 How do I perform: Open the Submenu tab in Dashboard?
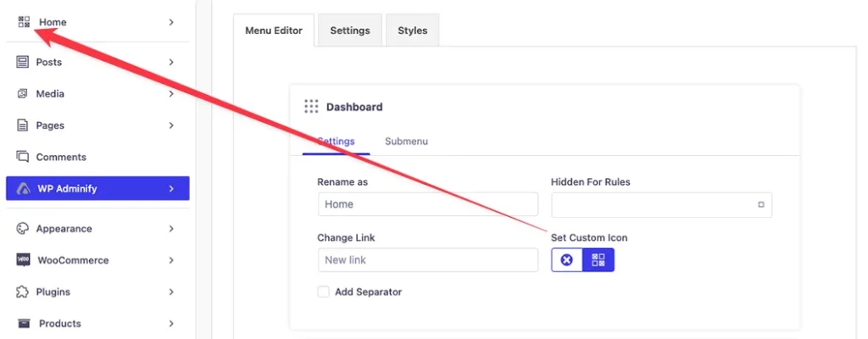[x=406, y=142]
